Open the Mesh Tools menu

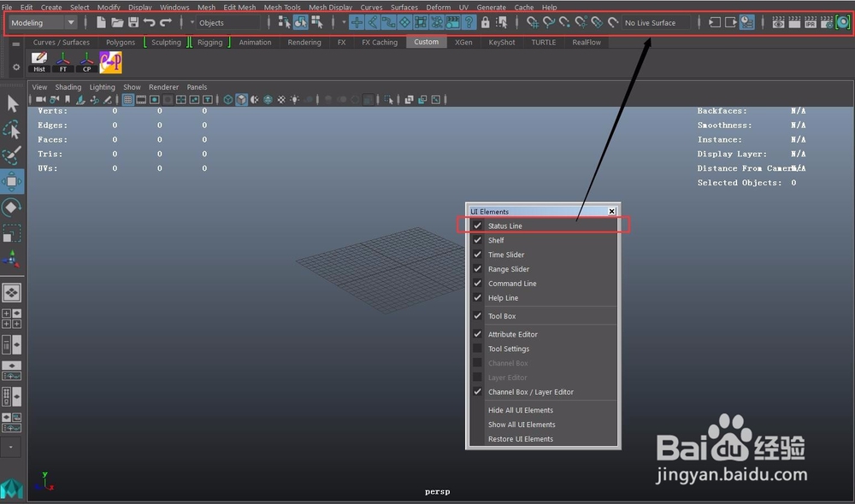click(282, 7)
